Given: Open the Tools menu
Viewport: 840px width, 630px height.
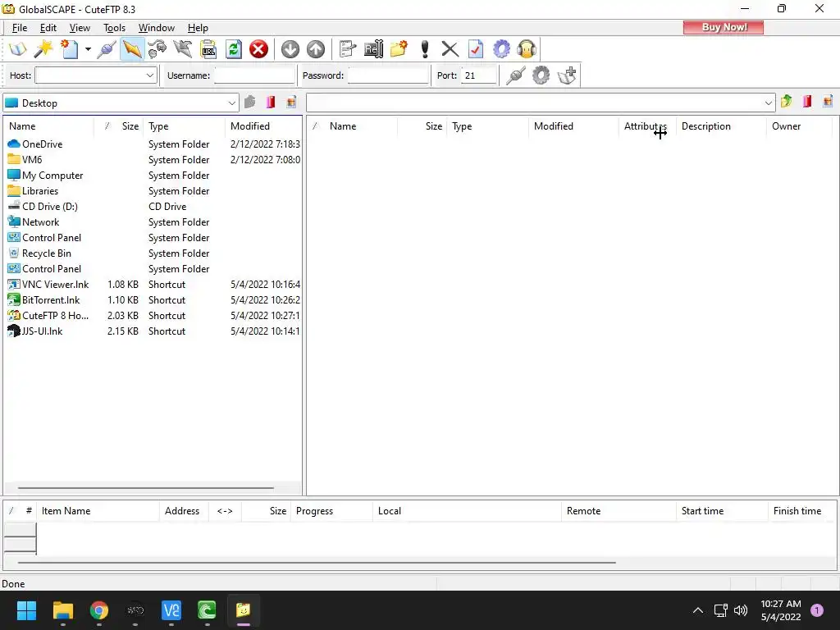Looking at the screenshot, I should [114, 28].
